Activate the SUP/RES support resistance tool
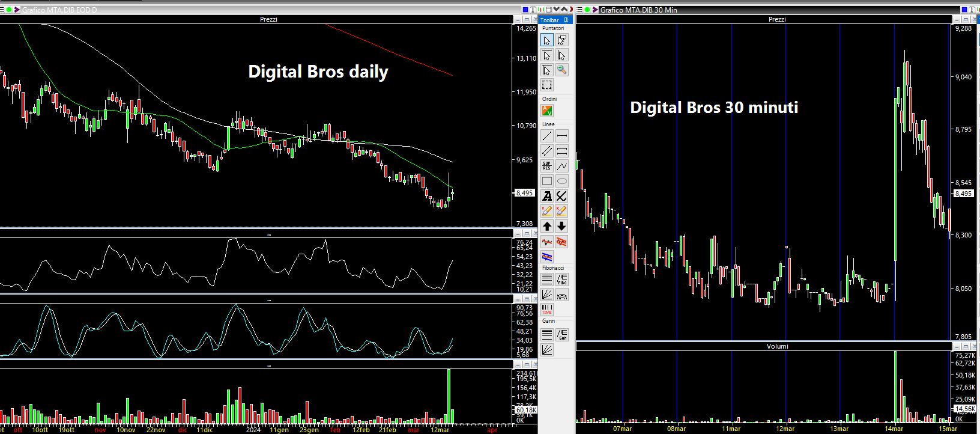The image size is (980, 434). (x=547, y=166)
